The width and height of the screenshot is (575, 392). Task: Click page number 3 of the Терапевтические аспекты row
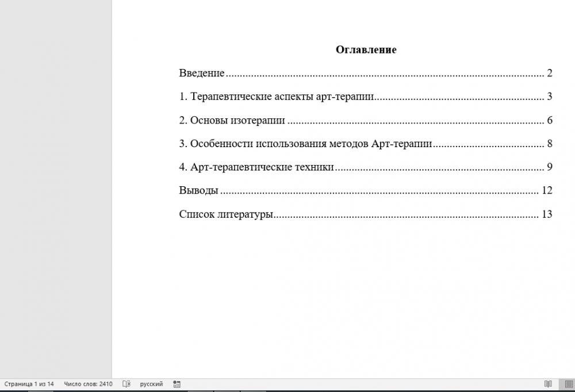(549, 97)
